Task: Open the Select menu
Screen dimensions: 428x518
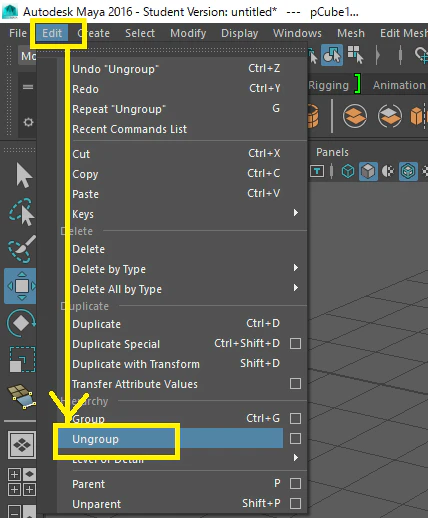Action: point(140,33)
